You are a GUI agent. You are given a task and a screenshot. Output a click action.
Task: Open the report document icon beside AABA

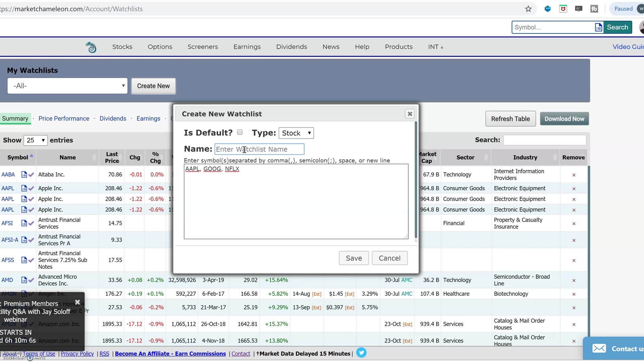coord(24,174)
